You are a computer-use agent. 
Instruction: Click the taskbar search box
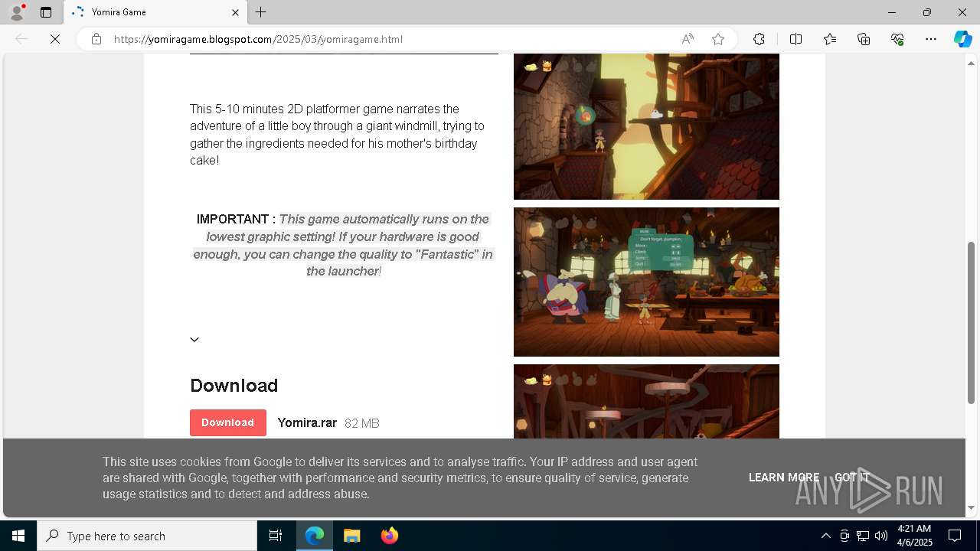point(147,536)
